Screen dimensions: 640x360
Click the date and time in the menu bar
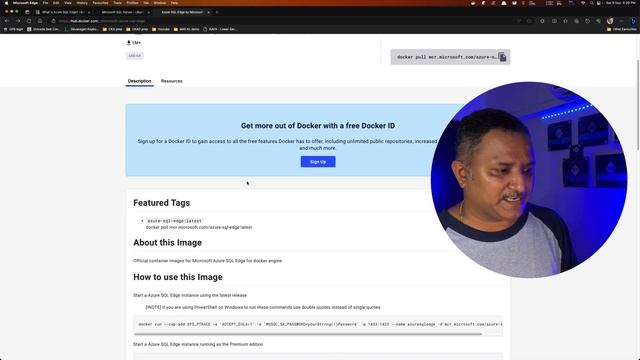(x=621, y=3)
